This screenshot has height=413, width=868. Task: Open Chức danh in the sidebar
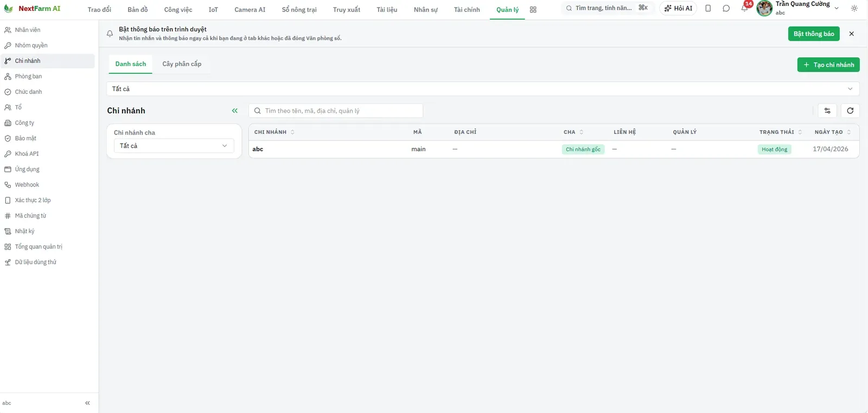(x=48, y=92)
